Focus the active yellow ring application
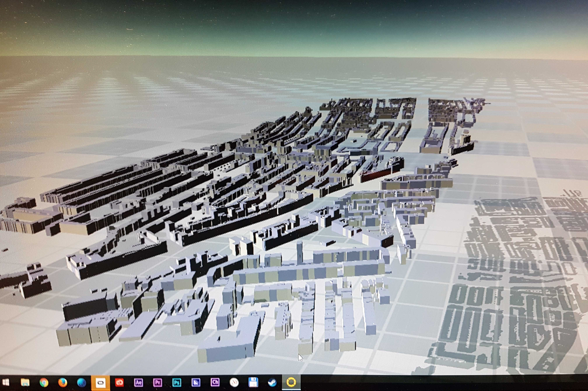The height and width of the screenshot is (391, 588). pyautogui.click(x=291, y=382)
